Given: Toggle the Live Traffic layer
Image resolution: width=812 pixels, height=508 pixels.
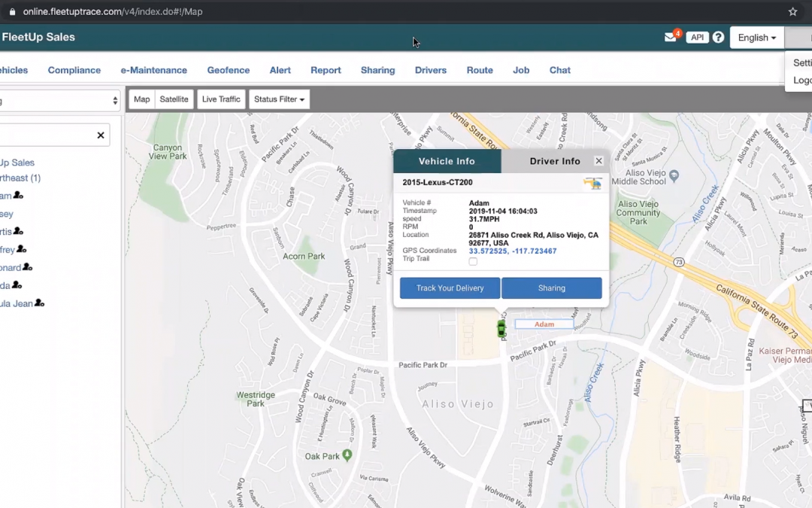Looking at the screenshot, I should coord(221,99).
